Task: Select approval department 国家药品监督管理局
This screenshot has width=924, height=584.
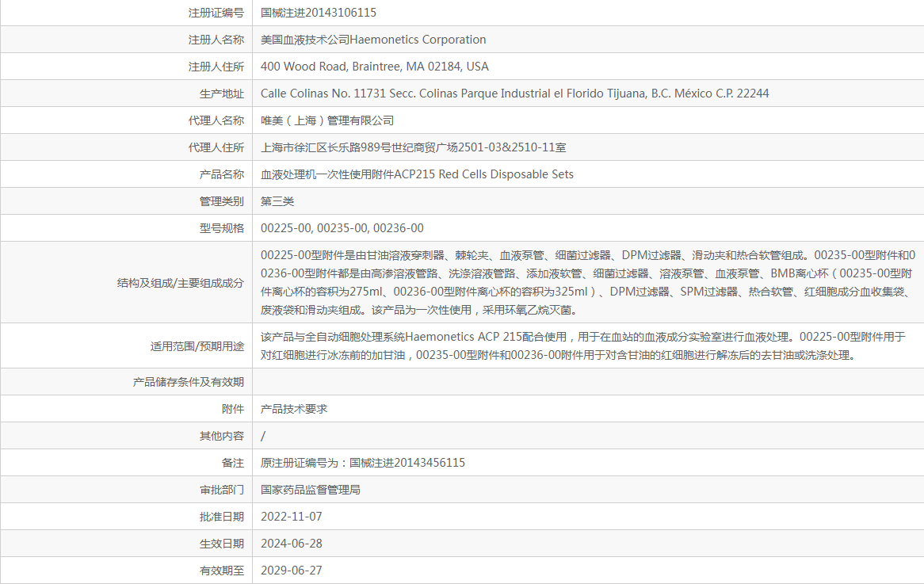Action: (311, 490)
